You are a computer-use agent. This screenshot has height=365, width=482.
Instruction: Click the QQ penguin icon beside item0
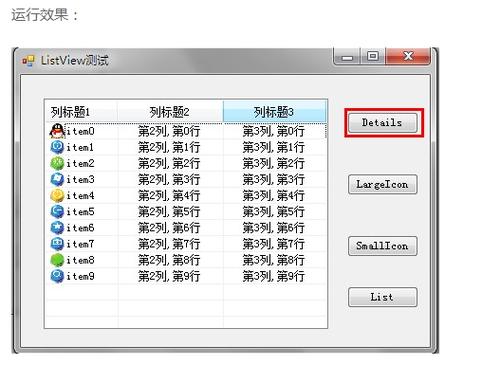(57, 131)
